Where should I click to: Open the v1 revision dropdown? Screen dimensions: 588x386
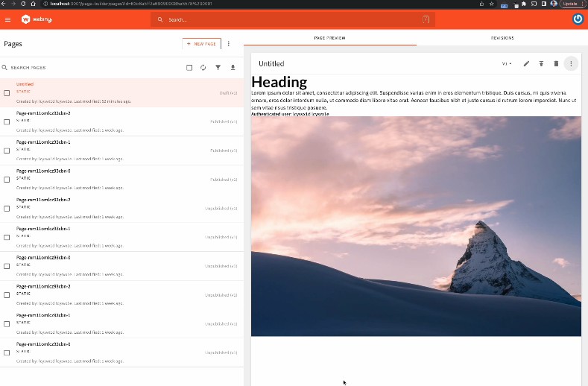[507, 64]
